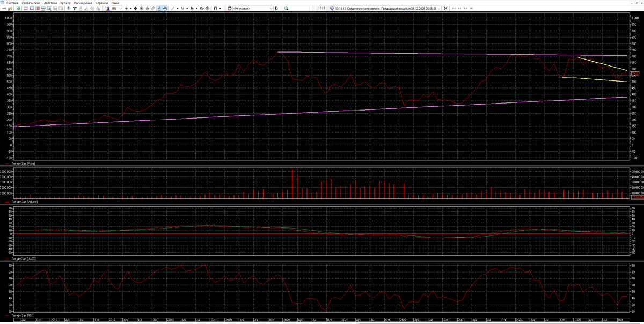This screenshot has height=324, width=644.
Task: Open the Создать окно menu
Action: (x=32, y=3)
